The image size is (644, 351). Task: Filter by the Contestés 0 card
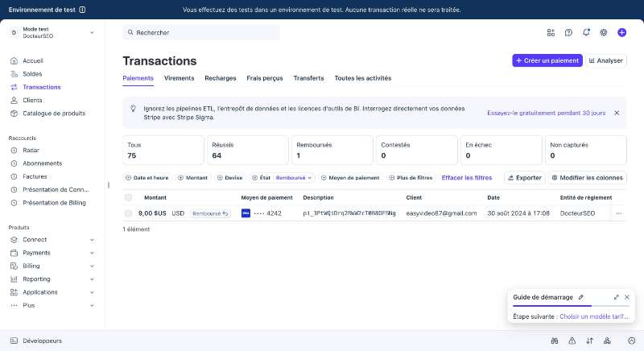[x=417, y=151]
